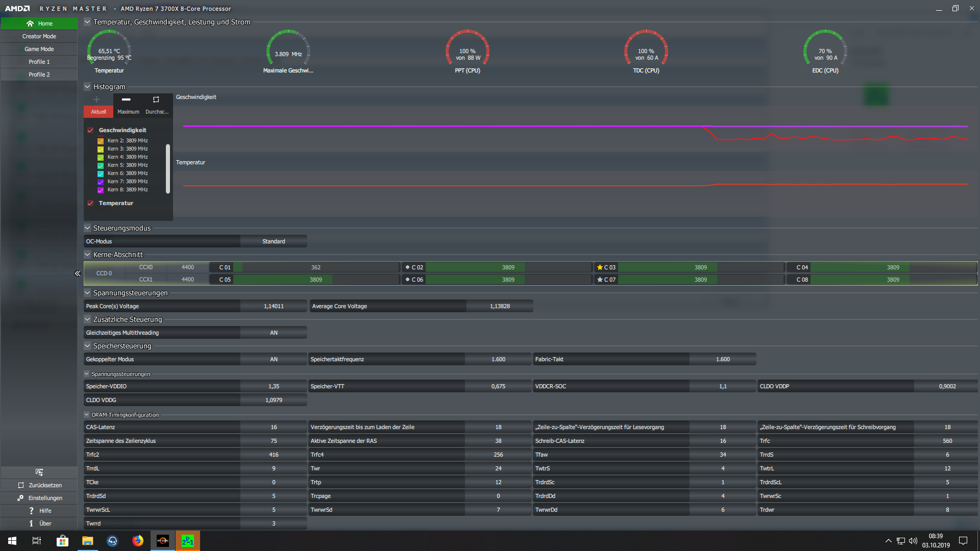Open Einstellungen gear settings
The width and height of the screenshot is (980, 551).
(x=20, y=498)
